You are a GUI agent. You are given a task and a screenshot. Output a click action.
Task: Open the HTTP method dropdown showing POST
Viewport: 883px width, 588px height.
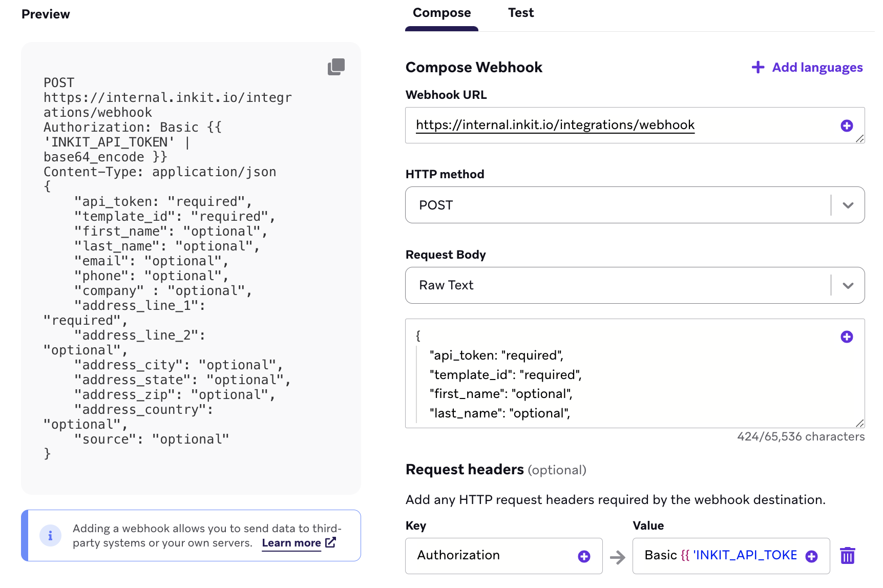point(635,205)
